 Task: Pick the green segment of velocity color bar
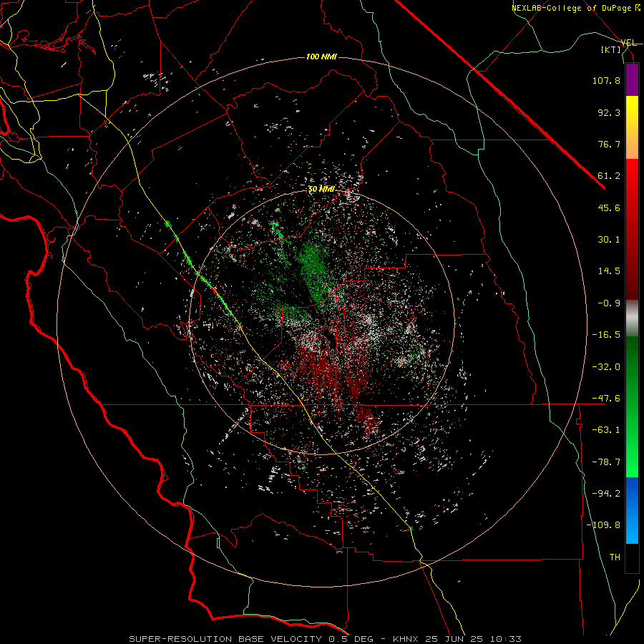(632, 406)
